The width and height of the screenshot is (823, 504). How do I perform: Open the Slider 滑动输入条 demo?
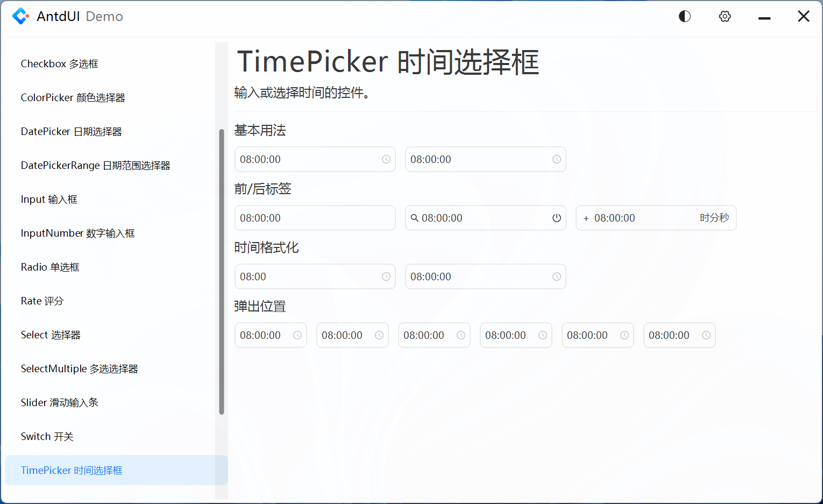59,402
